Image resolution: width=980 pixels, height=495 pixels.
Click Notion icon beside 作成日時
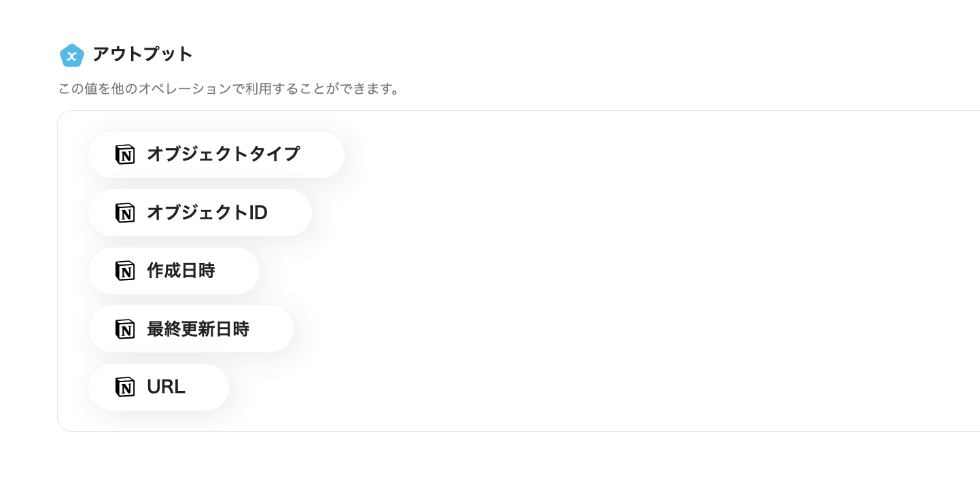click(x=125, y=271)
